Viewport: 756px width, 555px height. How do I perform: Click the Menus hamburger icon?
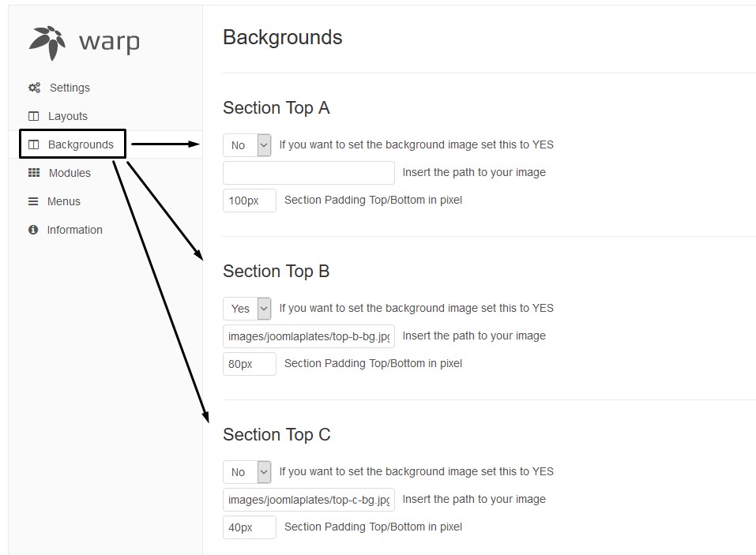pyautogui.click(x=33, y=201)
